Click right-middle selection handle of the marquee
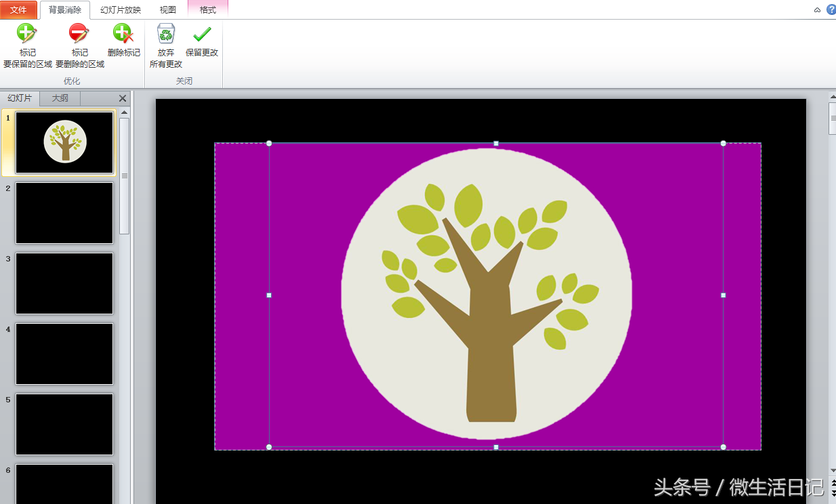 point(723,295)
